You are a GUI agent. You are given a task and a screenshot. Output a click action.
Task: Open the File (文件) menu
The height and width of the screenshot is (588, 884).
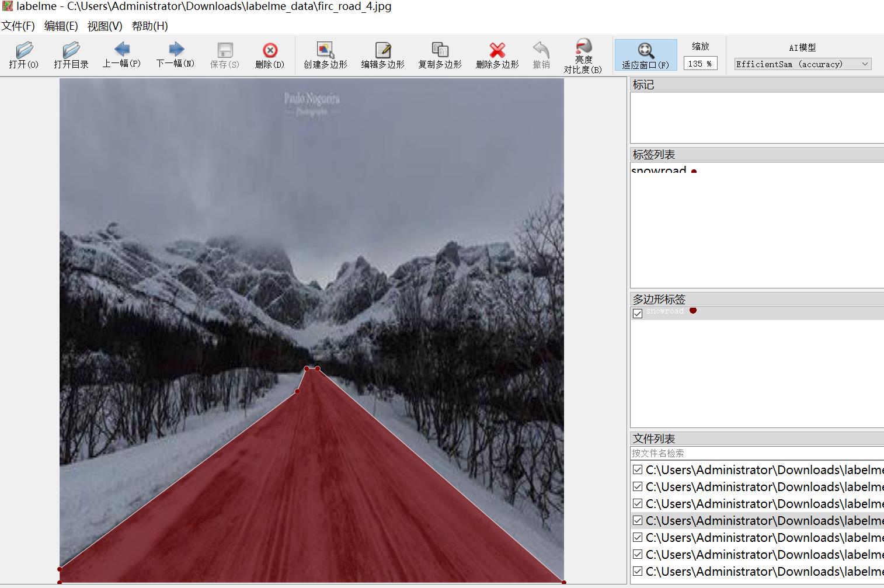pyautogui.click(x=18, y=26)
